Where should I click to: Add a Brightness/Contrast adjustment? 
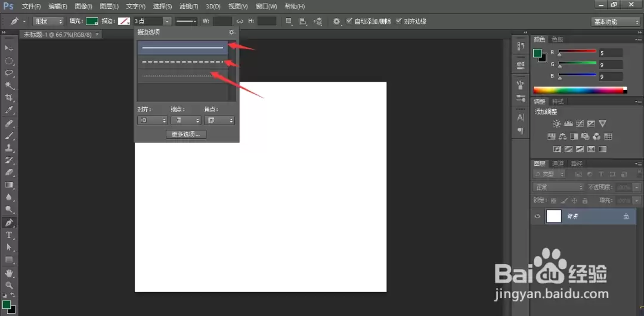[556, 123]
